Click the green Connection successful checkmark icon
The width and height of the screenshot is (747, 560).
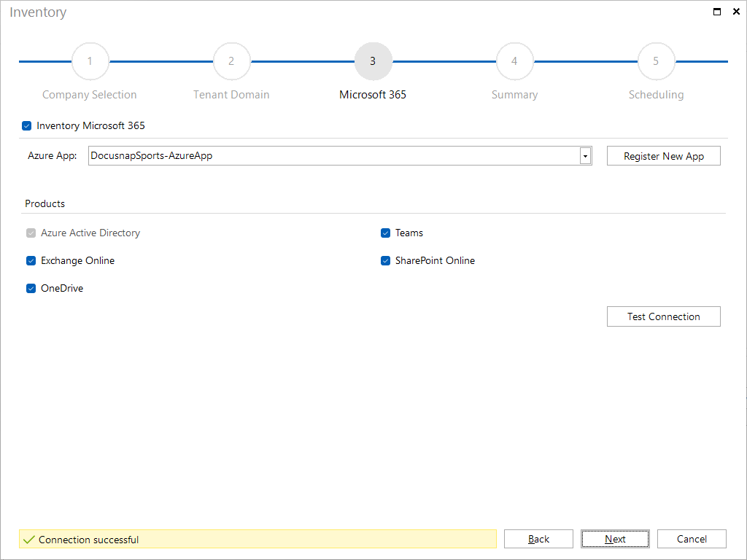pyautogui.click(x=29, y=540)
